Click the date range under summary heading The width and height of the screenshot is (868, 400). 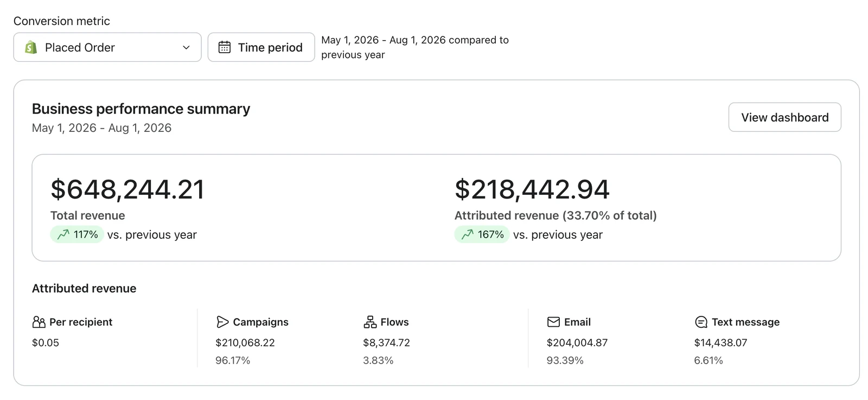tap(101, 128)
